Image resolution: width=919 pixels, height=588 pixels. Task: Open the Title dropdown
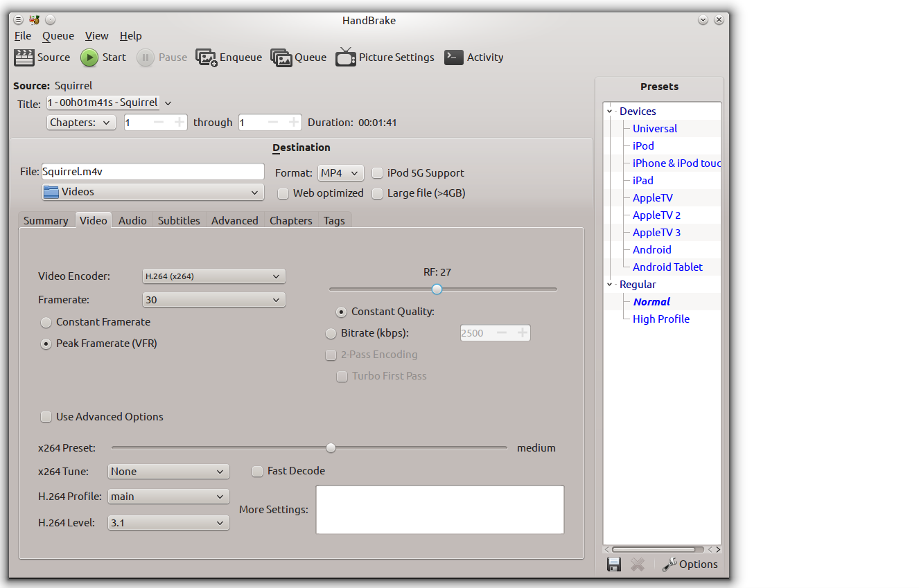click(109, 103)
